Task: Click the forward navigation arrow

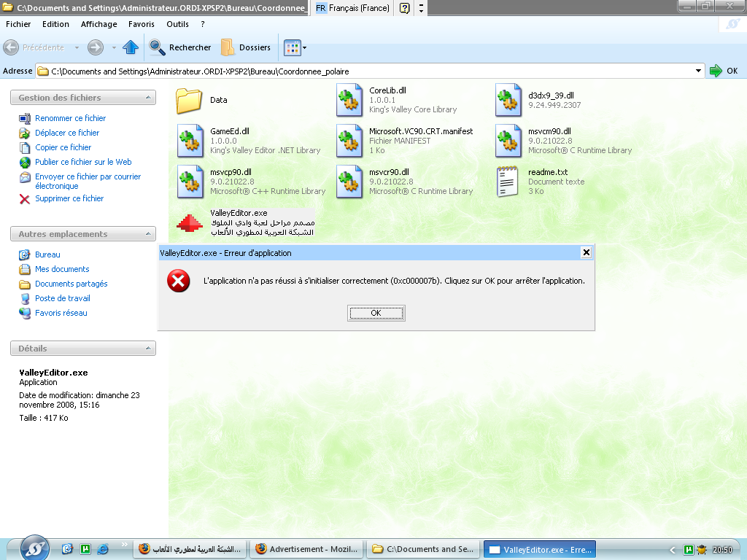Action: [x=96, y=47]
